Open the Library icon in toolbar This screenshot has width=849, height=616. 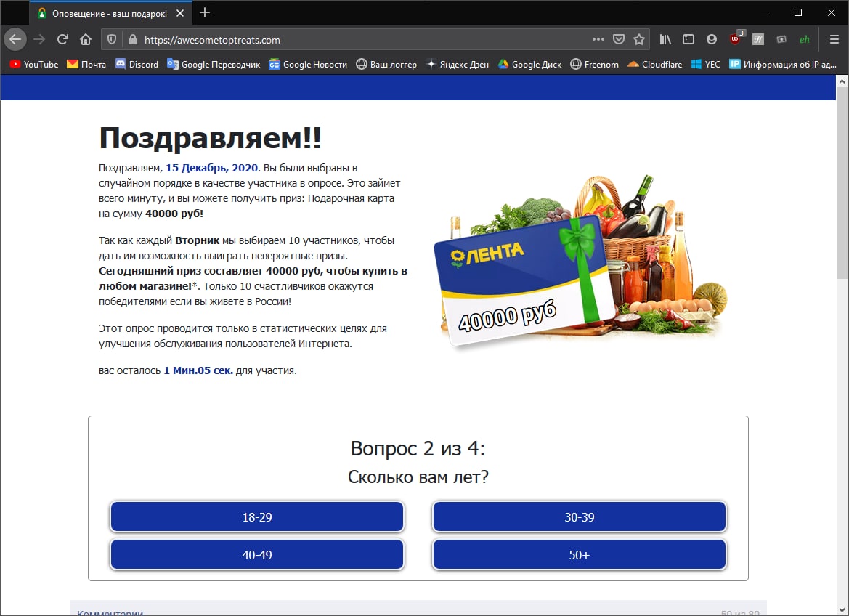(x=665, y=39)
